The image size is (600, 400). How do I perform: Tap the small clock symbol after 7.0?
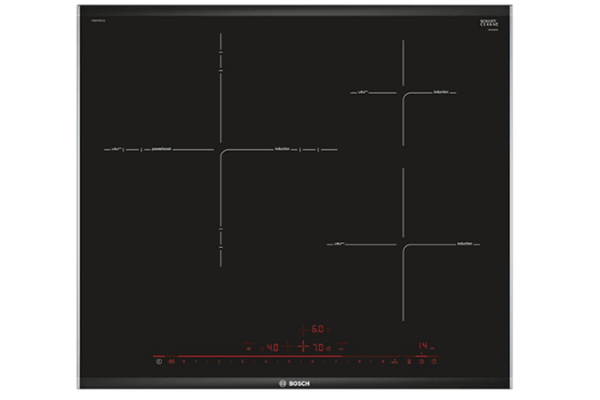[328, 348]
